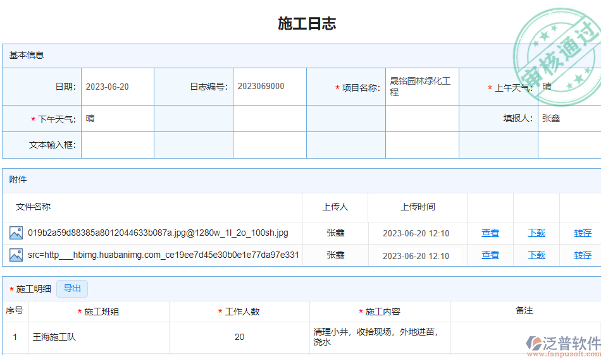Screen dimensions: 608x364
Task: Click the 施工班组 column header
Action: click(102, 312)
